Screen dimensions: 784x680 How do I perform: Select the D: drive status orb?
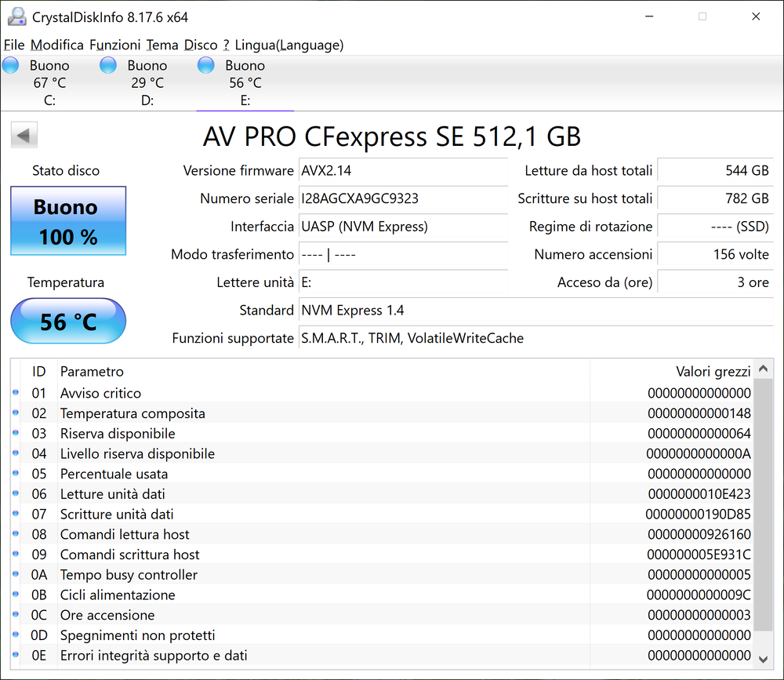tap(108, 66)
